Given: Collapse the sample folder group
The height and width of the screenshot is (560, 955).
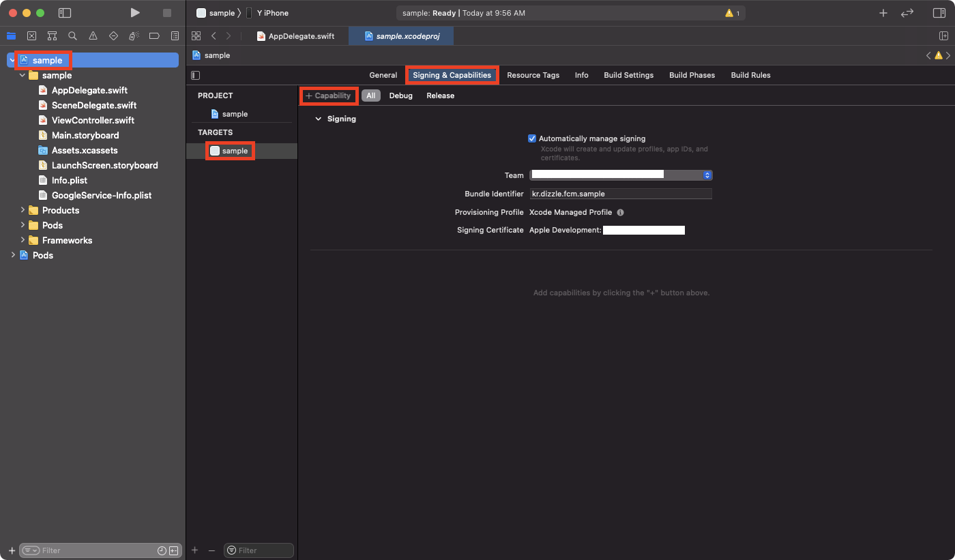Looking at the screenshot, I should point(23,75).
